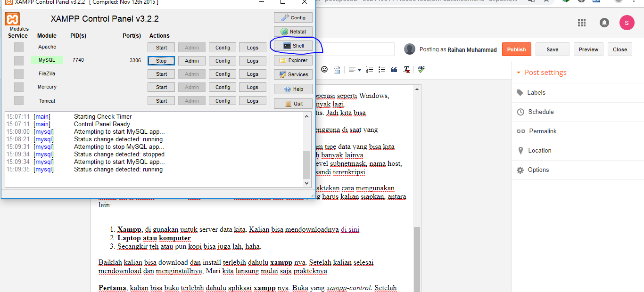Open Location in Post settings

(x=539, y=150)
